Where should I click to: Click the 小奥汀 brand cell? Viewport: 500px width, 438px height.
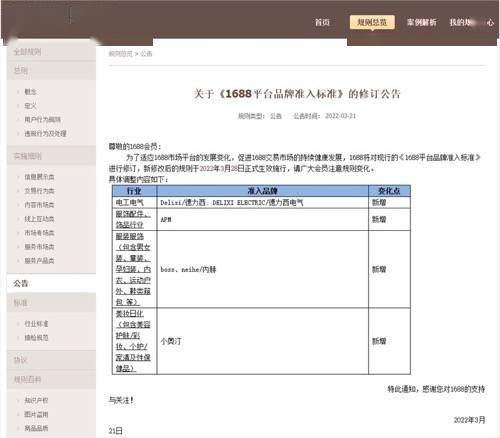point(263,341)
